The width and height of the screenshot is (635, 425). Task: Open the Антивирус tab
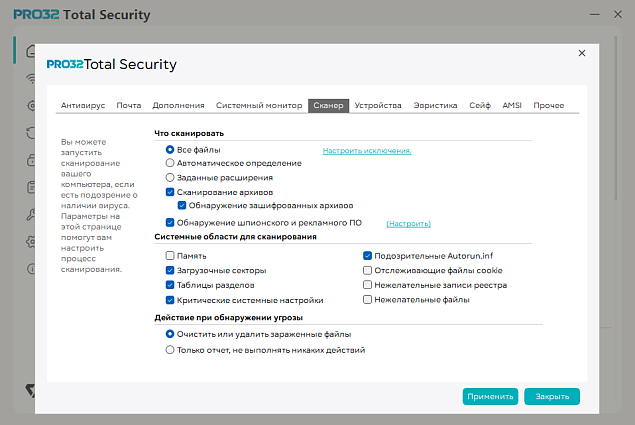point(83,105)
